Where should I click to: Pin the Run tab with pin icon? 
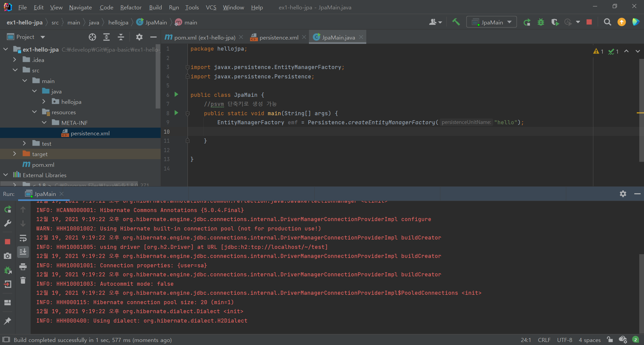pyautogui.click(x=7, y=321)
